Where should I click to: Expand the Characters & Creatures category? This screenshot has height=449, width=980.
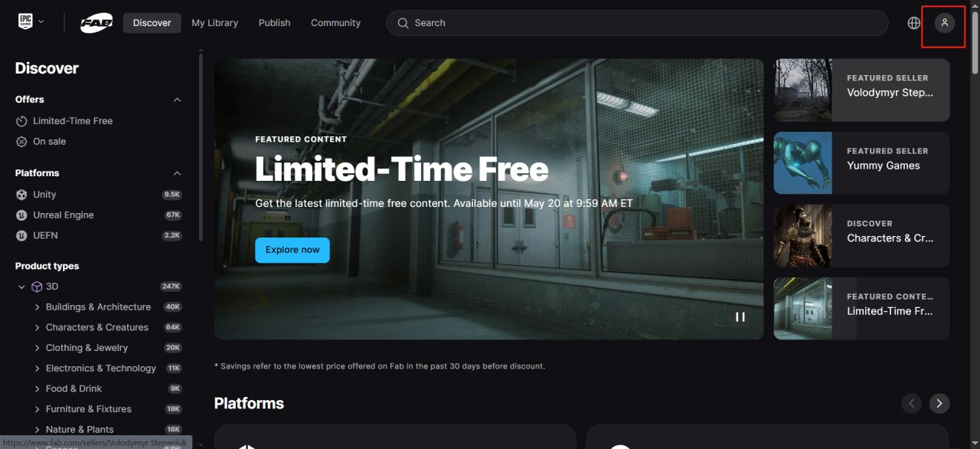[x=38, y=327]
